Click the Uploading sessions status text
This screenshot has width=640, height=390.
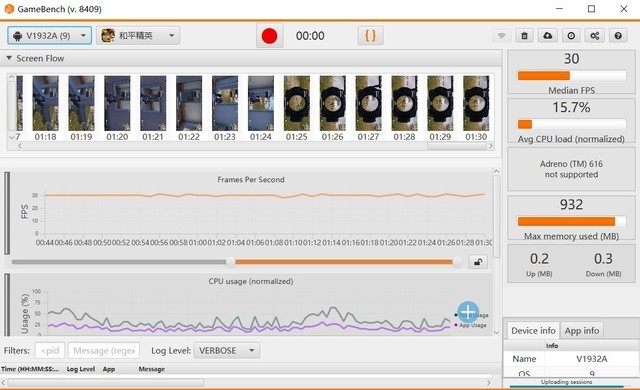click(x=566, y=382)
